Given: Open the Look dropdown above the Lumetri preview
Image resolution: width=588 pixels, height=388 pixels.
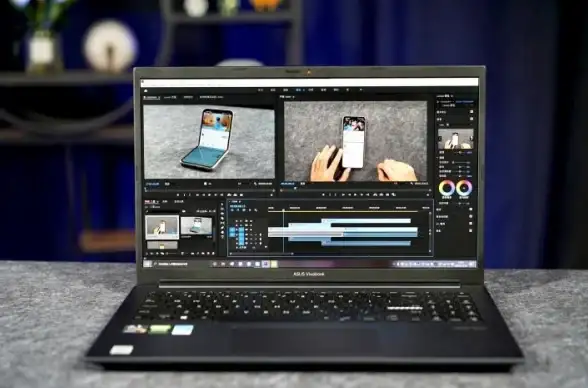Looking at the screenshot, I should click(456, 125).
